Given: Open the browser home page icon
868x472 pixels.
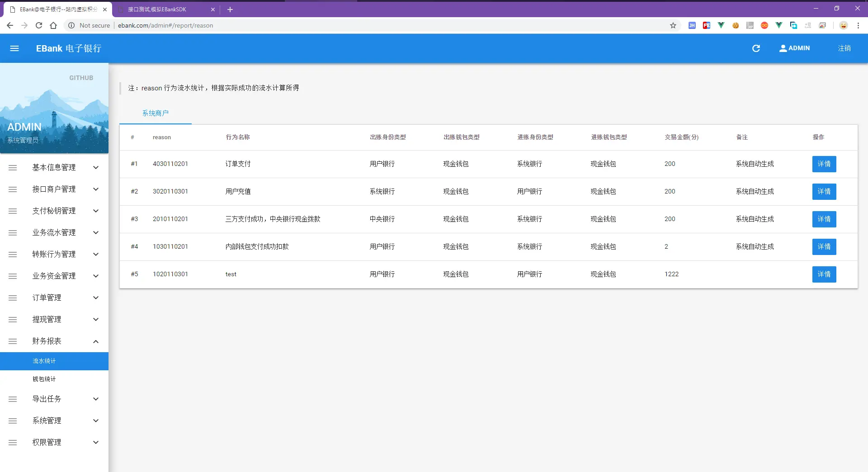Looking at the screenshot, I should [53, 25].
